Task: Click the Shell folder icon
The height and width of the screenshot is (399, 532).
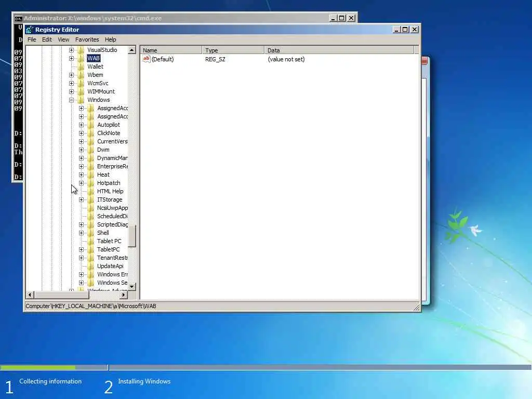Action: [90, 233]
